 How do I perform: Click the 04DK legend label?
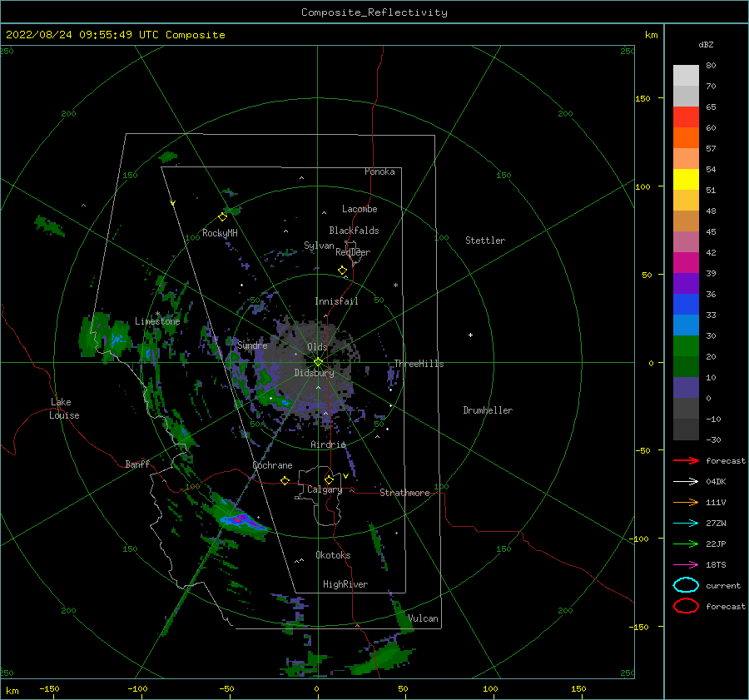click(x=716, y=482)
